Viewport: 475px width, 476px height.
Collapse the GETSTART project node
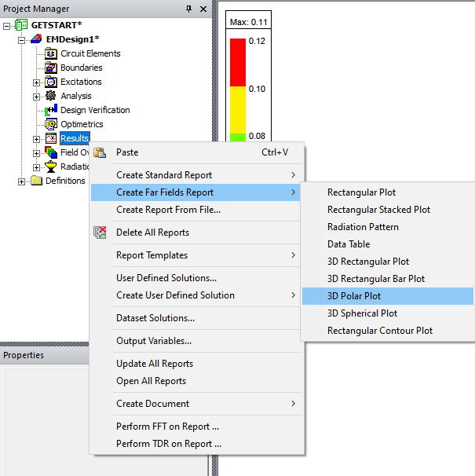tap(7, 26)
